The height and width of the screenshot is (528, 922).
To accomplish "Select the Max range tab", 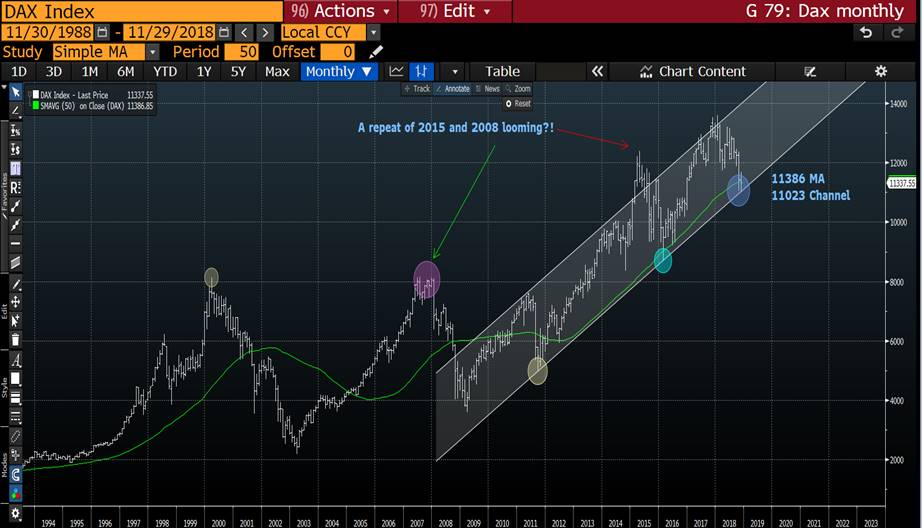I will 277,71.
